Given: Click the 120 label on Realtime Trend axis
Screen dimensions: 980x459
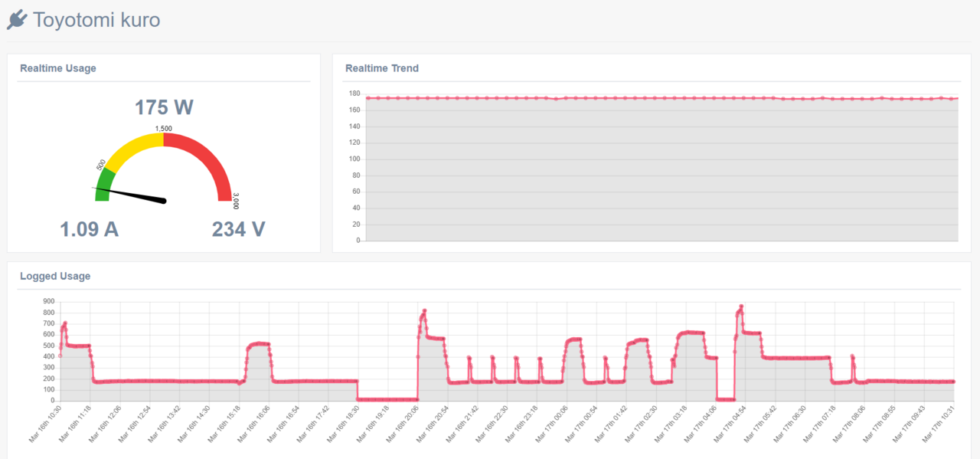Looking at the screenshot, I should click(354, 143).
